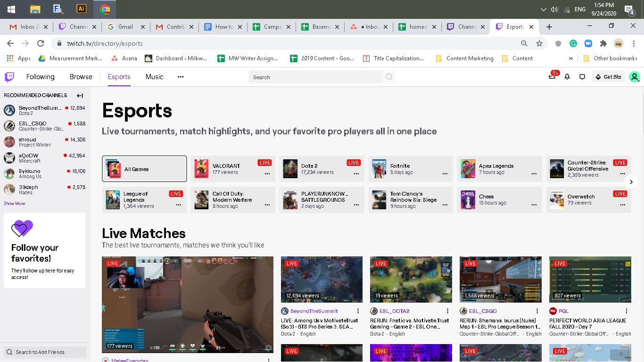644x362 pixels.
Task: Click options dots on Apex Legends card
Action: tap(534, 174)
